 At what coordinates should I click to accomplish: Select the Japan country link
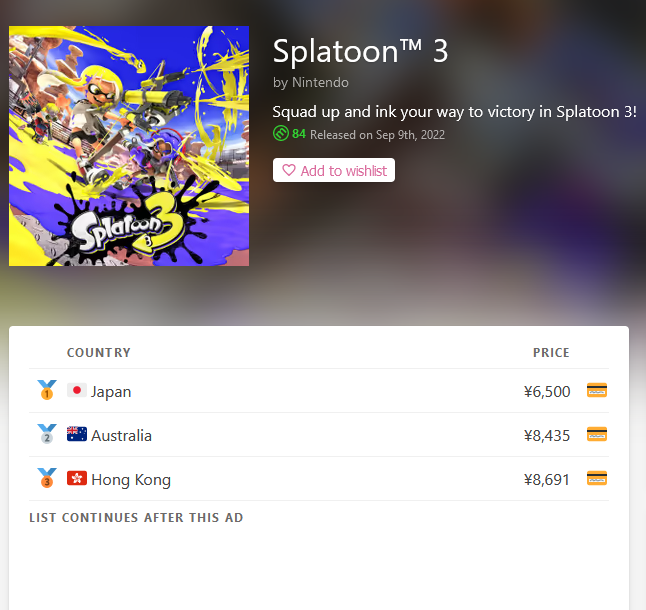pos(111,391)
